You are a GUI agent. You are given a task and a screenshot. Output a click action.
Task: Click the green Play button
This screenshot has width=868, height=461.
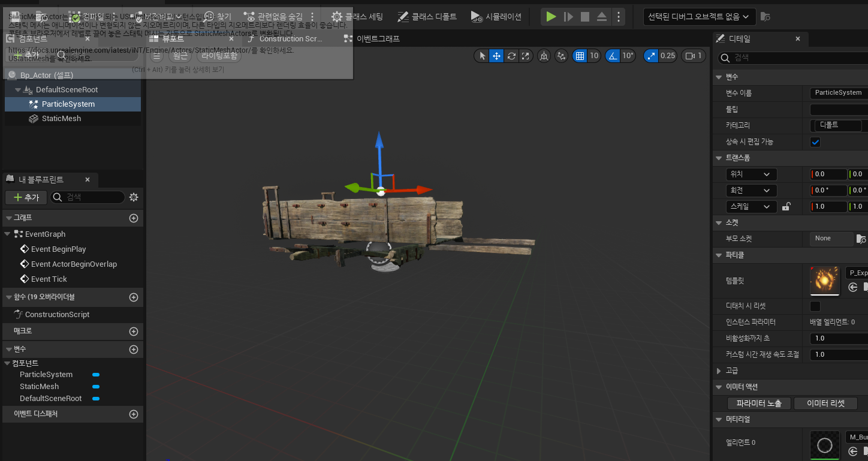point(551,17)
